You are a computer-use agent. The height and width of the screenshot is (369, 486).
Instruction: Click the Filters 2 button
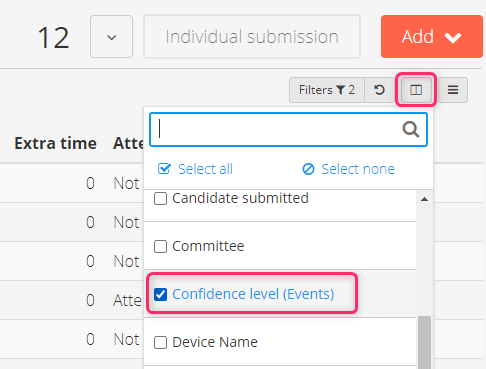point(327,90)
